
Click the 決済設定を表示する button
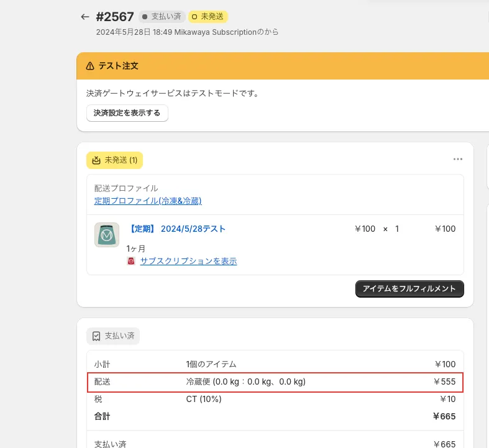127,113
